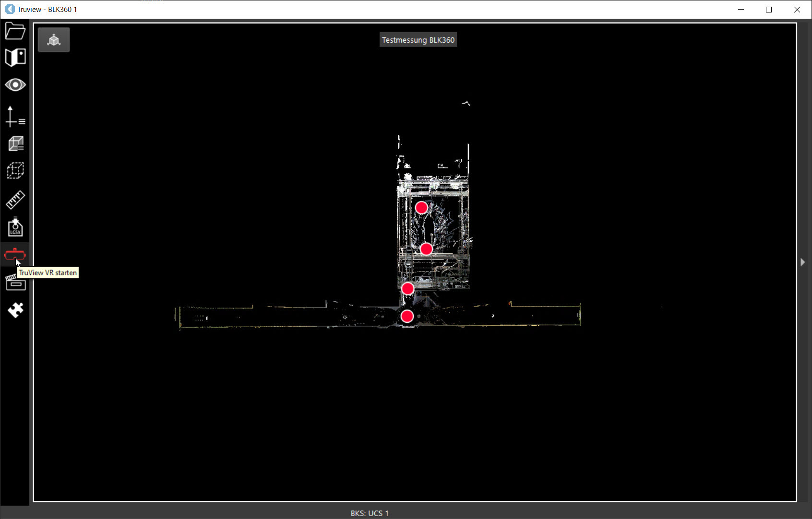Open the puzzle piece plugins icon
This screenshot has height=519, width=812.
(15, 310)
